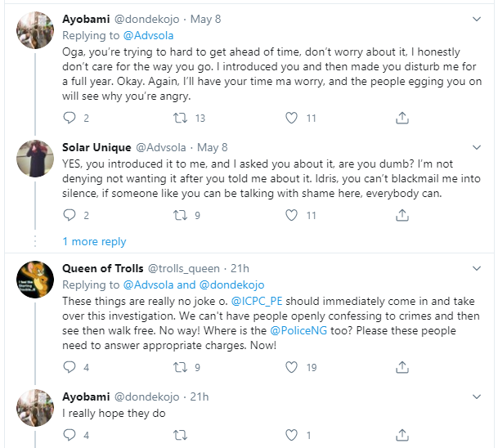Viewport: 498px width, 448px height.
Task: Reply to Queen of Trolls' tweet
Action: (70, 368)
